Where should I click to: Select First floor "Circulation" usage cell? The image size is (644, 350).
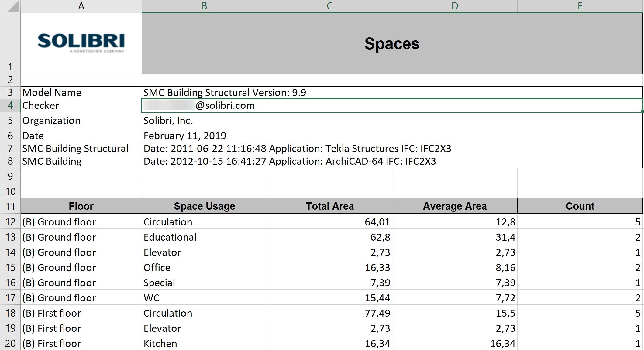click(x=204, y=313)
